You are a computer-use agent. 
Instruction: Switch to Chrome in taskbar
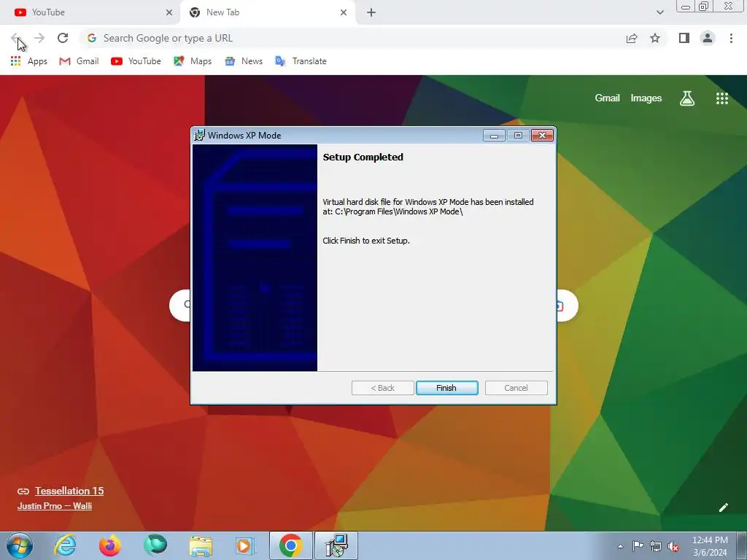[x=290, y=545]
